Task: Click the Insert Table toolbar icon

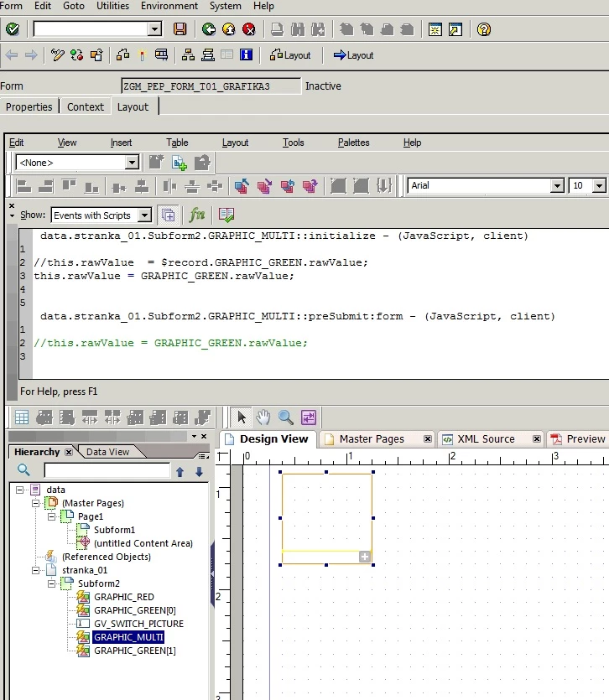Action: (x=22, y=417)
